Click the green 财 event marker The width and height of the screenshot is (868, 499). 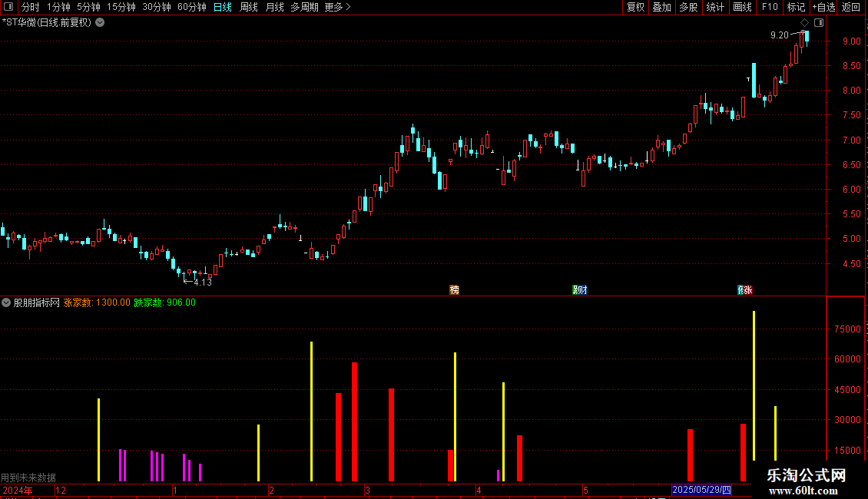coord(582,290)
